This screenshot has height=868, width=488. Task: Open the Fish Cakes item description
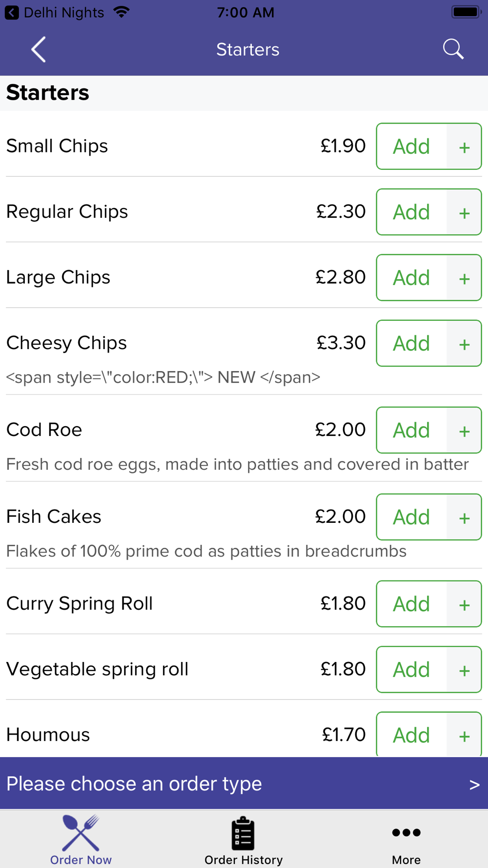tap(206, 551)
